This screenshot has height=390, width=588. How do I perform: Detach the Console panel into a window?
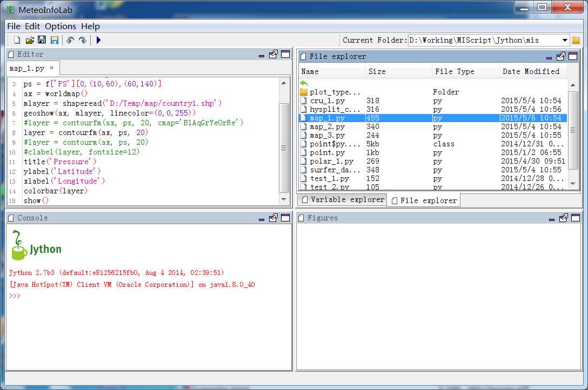click(273, 218)
